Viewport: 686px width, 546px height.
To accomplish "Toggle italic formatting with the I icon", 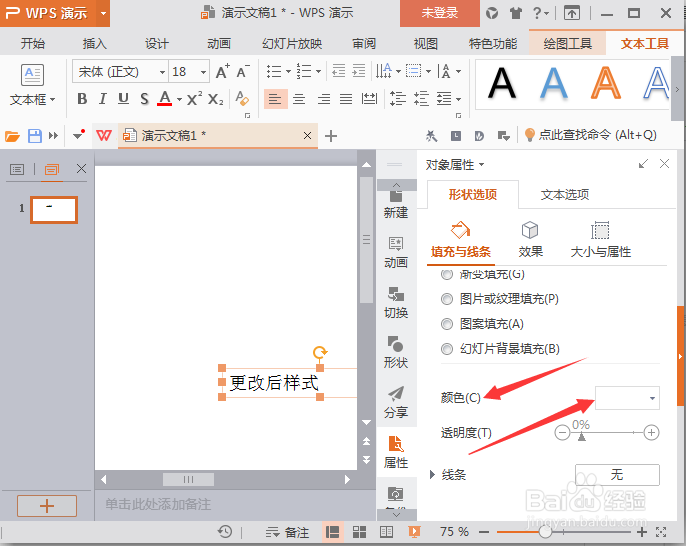I will pyautogui.click(x=103, y=99).
